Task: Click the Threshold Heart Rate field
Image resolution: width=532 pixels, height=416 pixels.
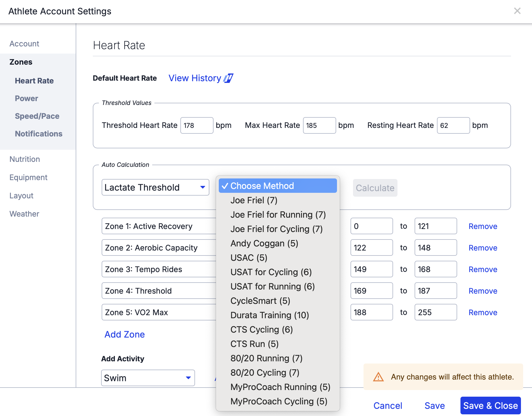Action: 197,125
